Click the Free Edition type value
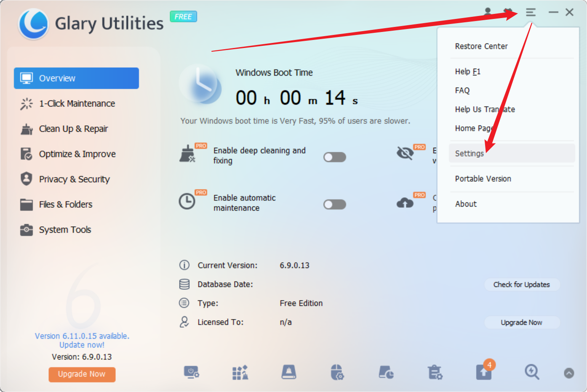587x392 pixels. pos(301,303)
